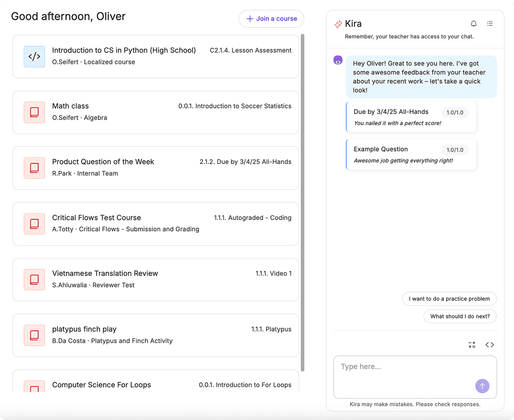Image resolution: width=514 pixels, height=420 pixels.
Task: Open Product Question of the Week course
Action: 103,161
